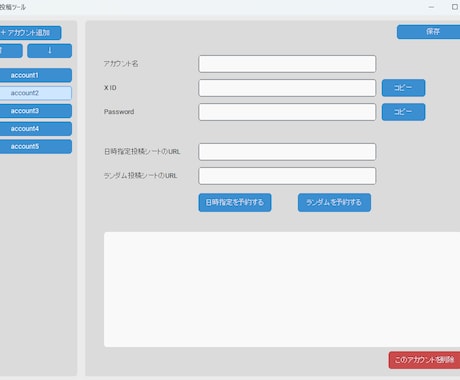Screen dimensions: 460x380
Task: Focus the ランダム投稿シートのURL field
Action: pos(287,176)
